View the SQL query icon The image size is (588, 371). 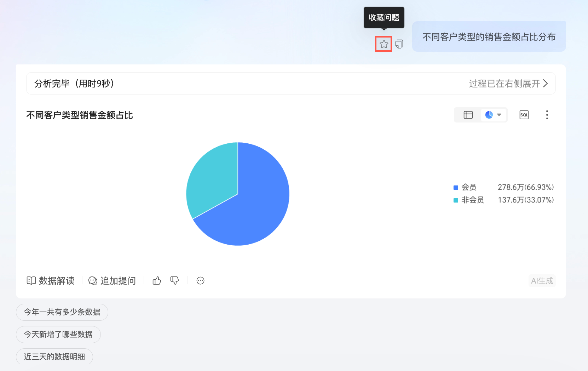(524, 115)
